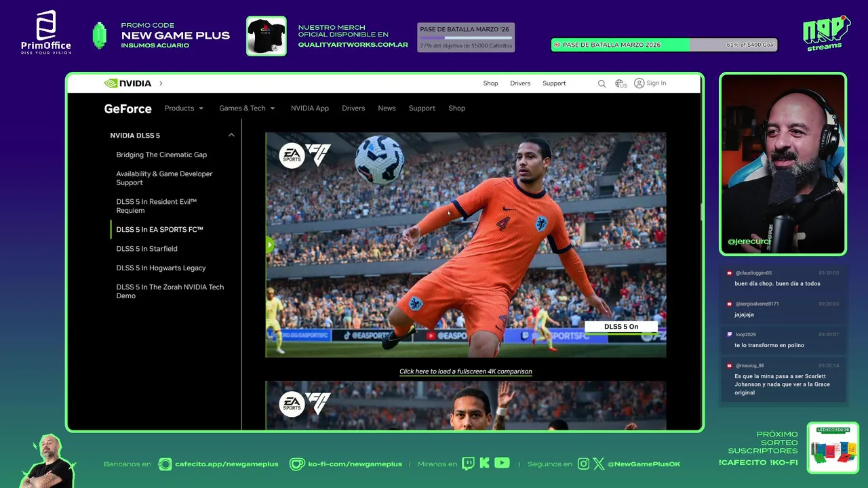The height and width of the screenshot is (488, 868).
Task: Click the streamer webcam feed
Action: pos(783,164)
